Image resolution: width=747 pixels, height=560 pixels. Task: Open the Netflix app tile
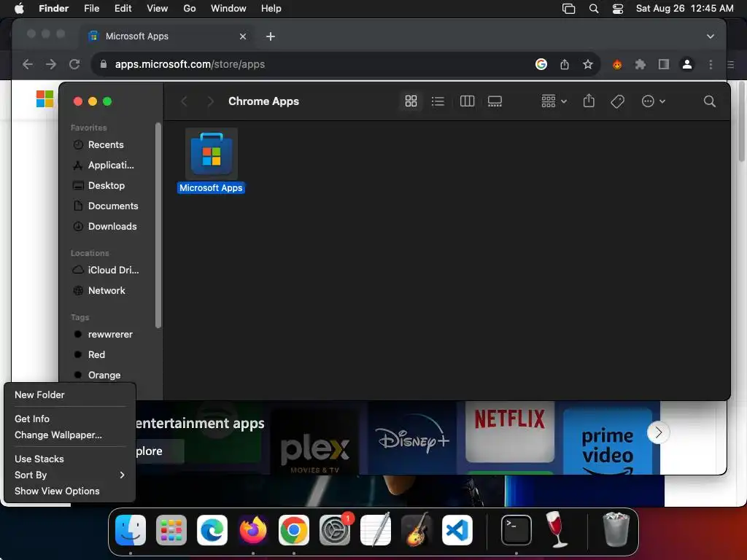point(510,432)
